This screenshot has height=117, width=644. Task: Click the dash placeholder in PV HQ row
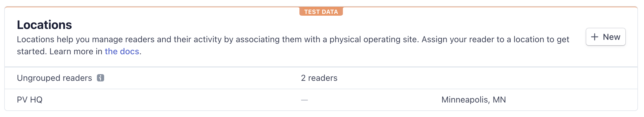[x=305, y=100]
